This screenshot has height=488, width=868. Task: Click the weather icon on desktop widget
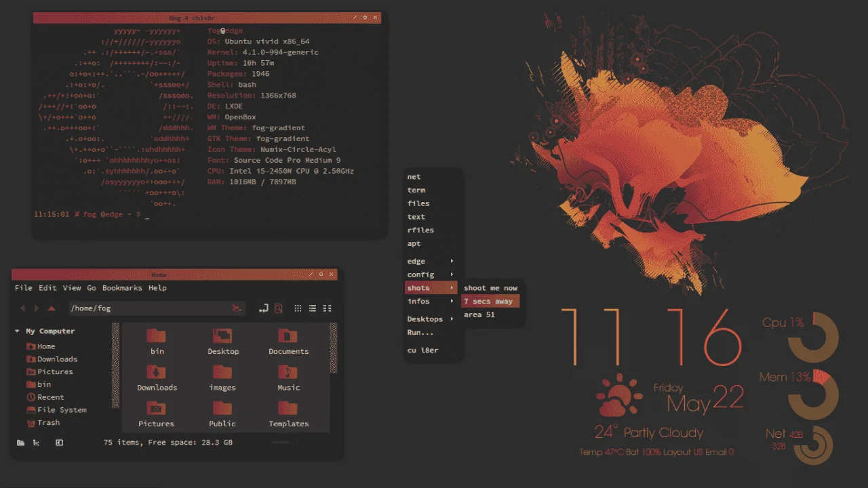(x=618, y=394)
